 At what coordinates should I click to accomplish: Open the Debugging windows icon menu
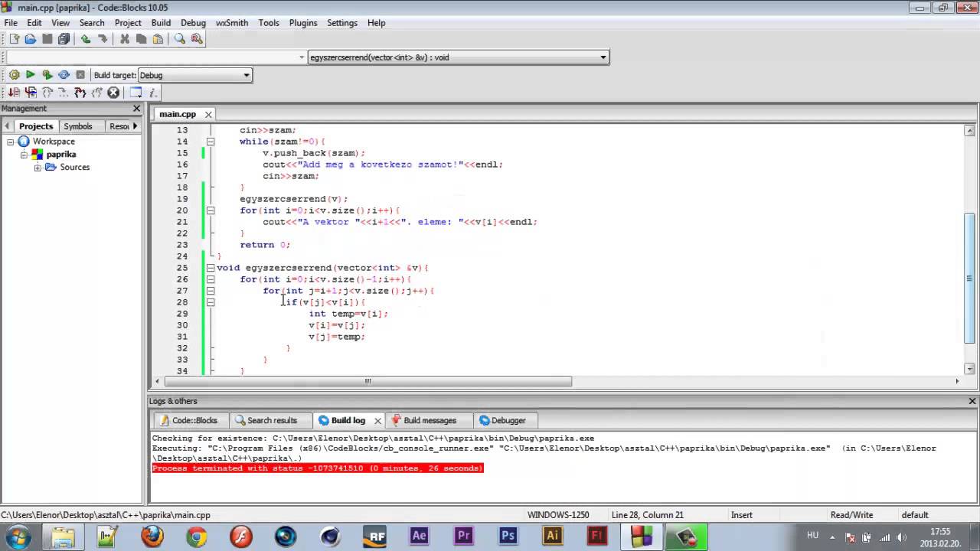point(136,93)
